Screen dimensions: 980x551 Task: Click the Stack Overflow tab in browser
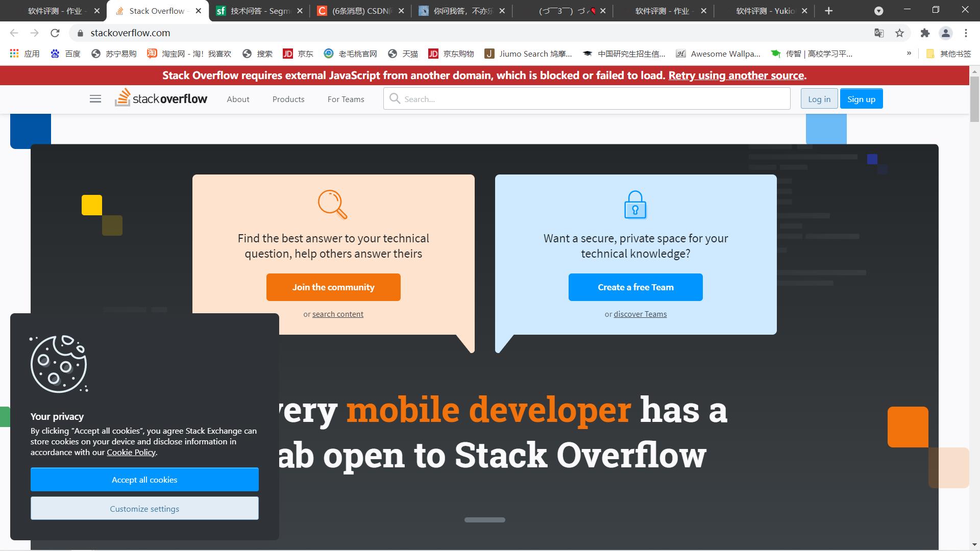tap(156, 11)
